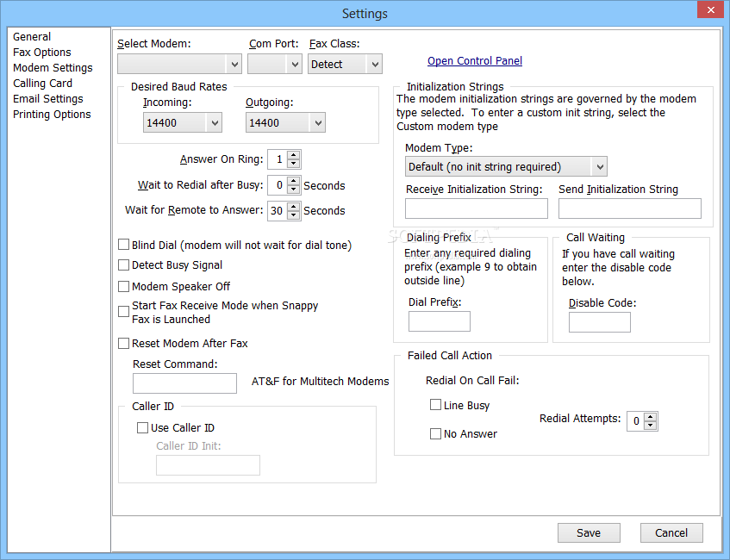Expand the Select Modem dropdown
730x560 pixels.
[x=179, y=65]
